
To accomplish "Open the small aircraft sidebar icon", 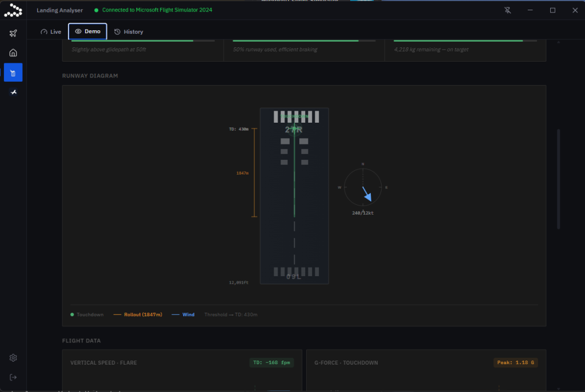I will (x=13, y=92).
